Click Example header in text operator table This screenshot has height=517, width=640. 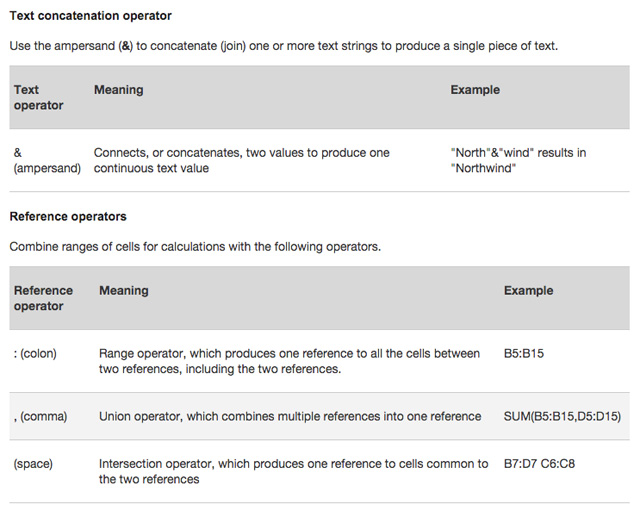475,90
